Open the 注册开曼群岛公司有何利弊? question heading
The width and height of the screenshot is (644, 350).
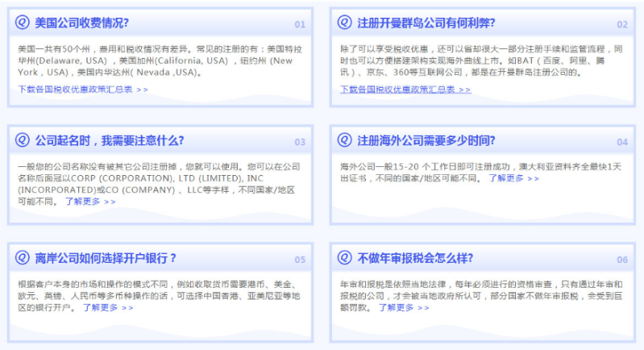(413, 23)
